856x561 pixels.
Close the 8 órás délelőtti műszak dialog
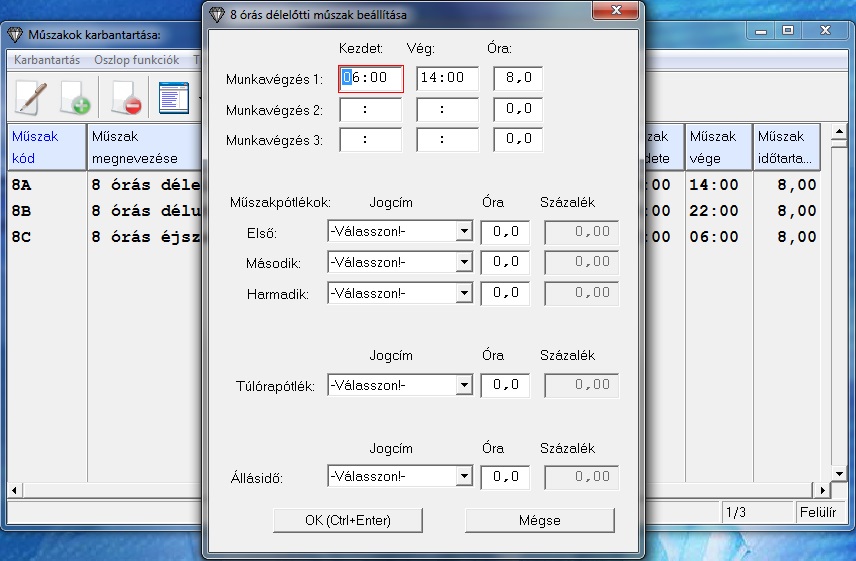[616, 14]
